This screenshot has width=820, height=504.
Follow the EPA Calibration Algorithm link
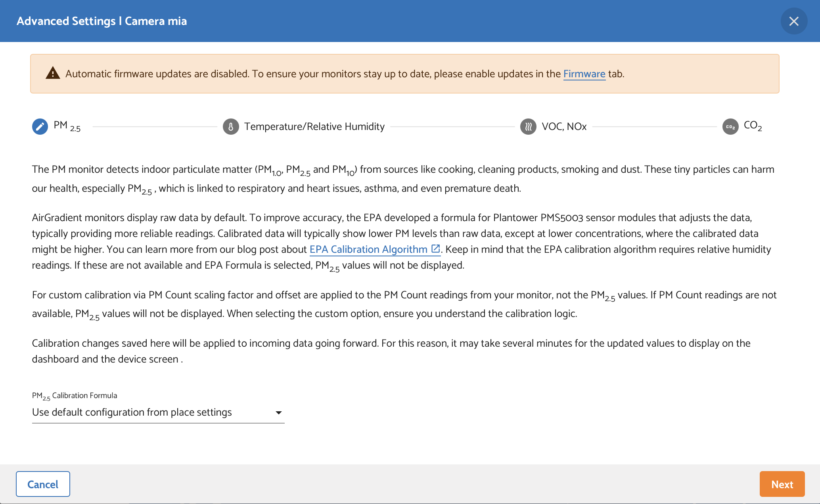click(x=368, y=249)
